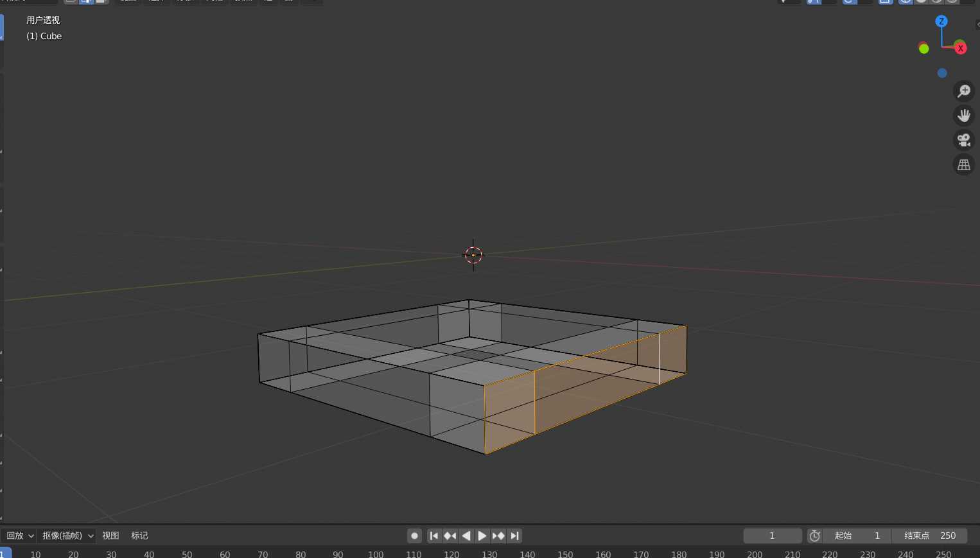Jump to the last frame
Viewport: 980px width, 558px height.
514,536
